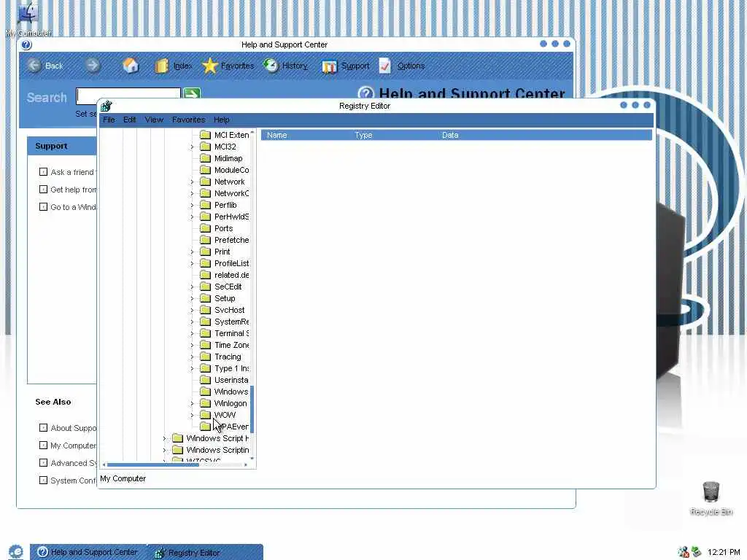
Task: Open Favorites star in Help Center toolbar
Action: point(209,66)
